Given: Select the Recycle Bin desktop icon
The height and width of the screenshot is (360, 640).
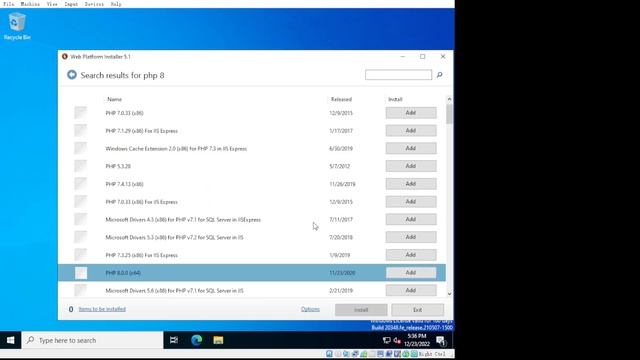Looking at the screenshot, I should pos(17,26).
